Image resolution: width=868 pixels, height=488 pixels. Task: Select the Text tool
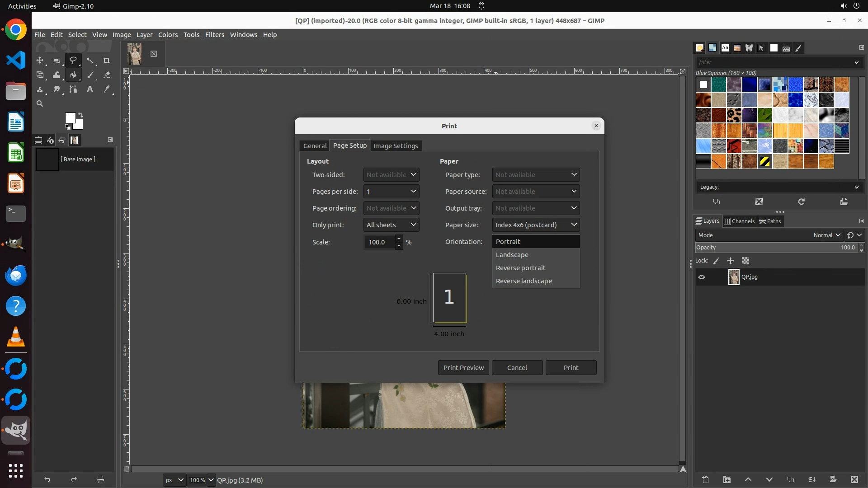90,89
